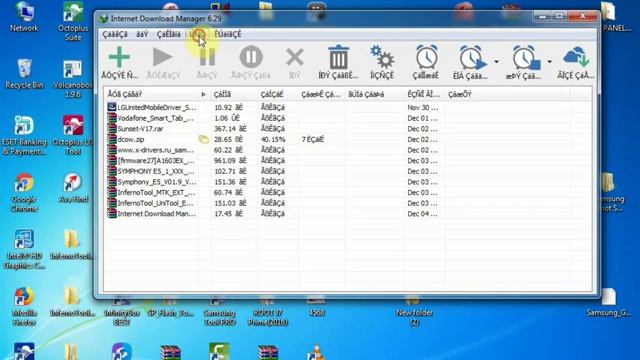
Task: Click the 40.15% status of dcow.zip
Action: pos(273,139)
